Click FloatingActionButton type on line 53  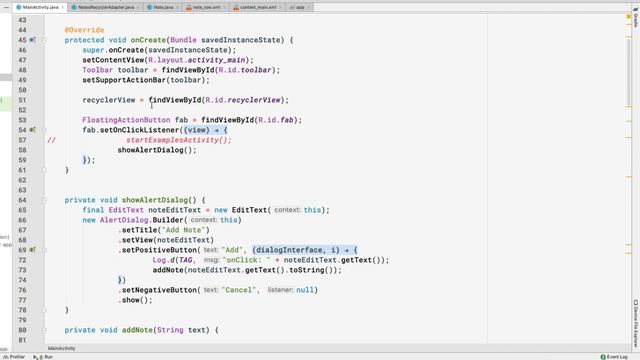point(126,120)
